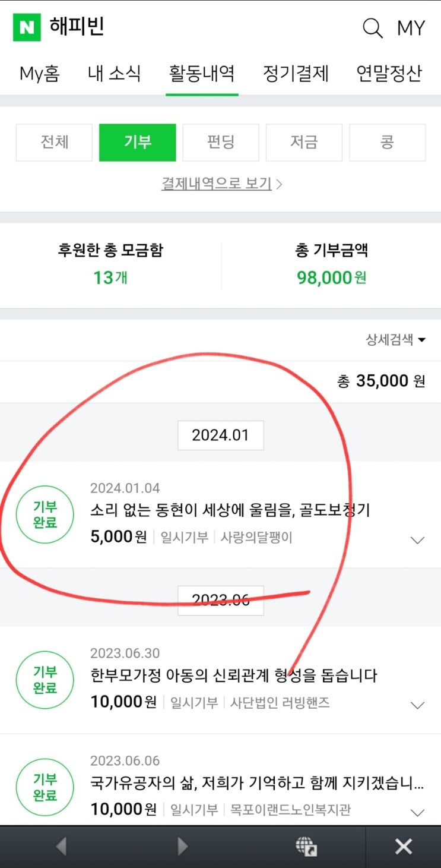Image resolution: width=441 pixels, height=868 pixels.
Task: Open the 결제내역으로 보기 link
Action: (221, 184)
